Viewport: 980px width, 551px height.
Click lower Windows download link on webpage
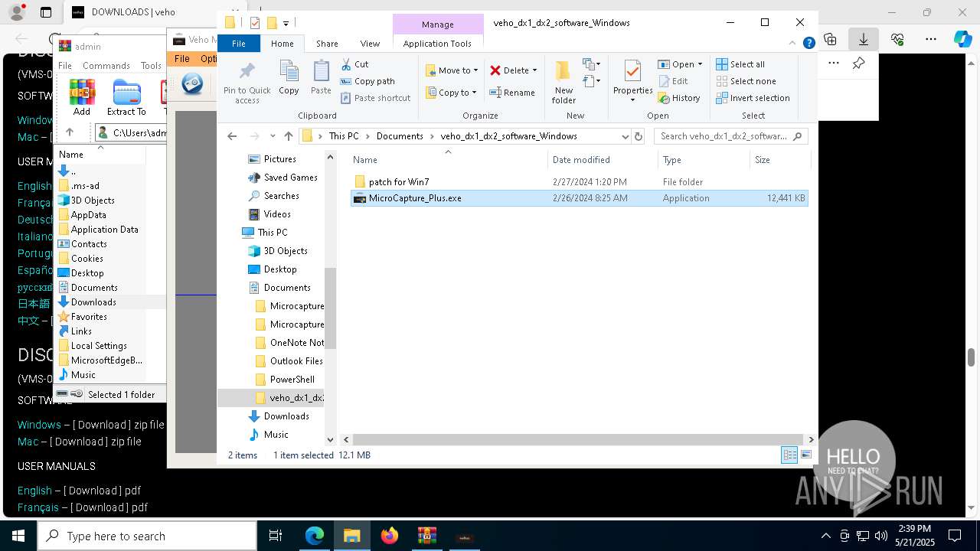(39, 425)
